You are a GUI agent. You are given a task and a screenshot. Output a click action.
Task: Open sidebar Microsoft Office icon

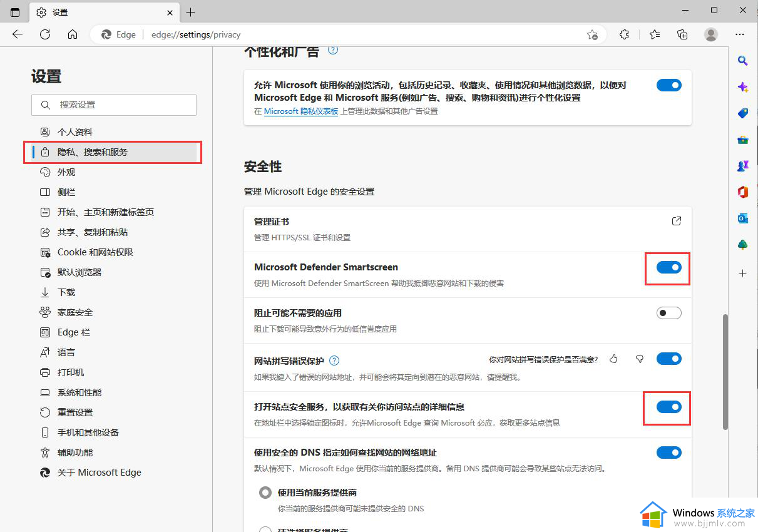coord(742,192)
